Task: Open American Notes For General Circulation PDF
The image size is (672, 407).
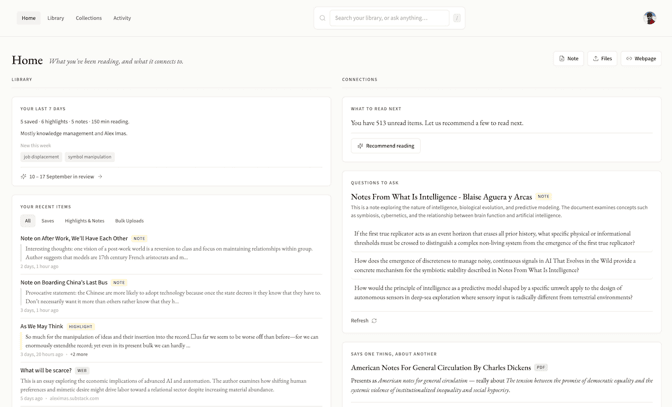Action: coord(441,368)
